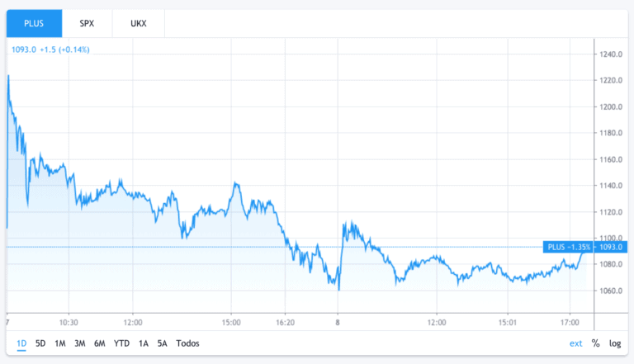Toggle log scale mode
The width and height of the screenshot is (634, 364).
coord(615,343)
